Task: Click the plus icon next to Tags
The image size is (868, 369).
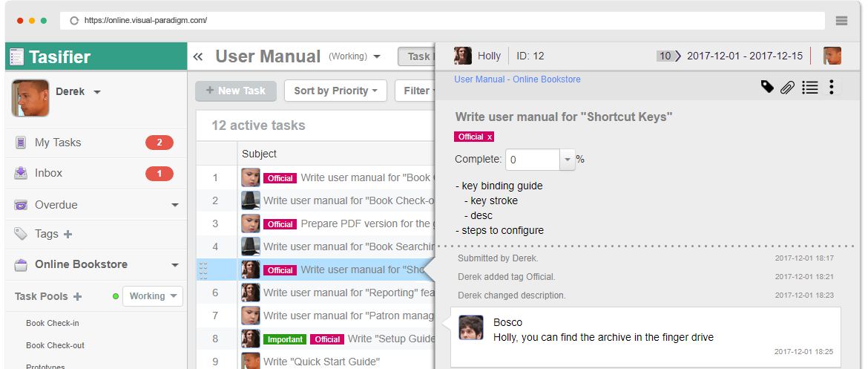Action: [x=68, y=234]
